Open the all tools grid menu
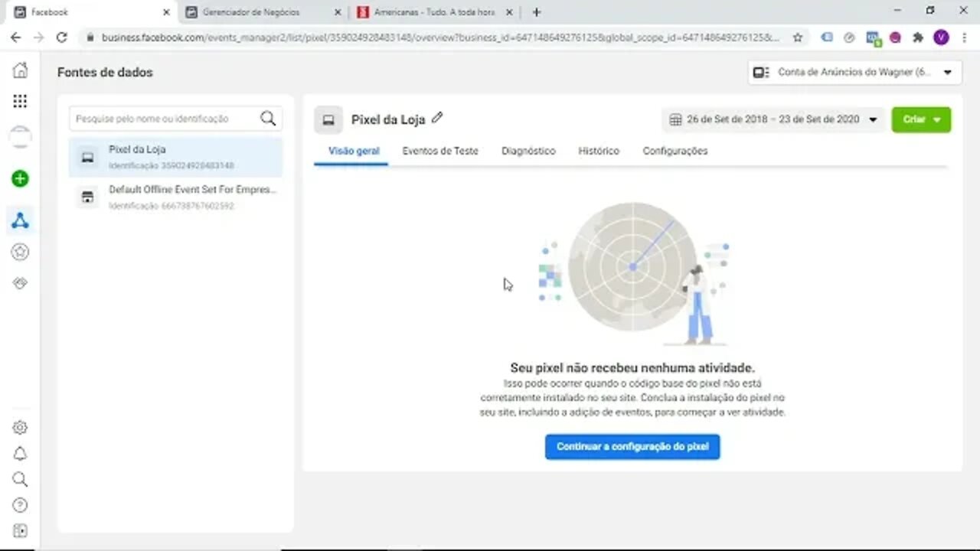 pyautogui.click(x=21, y=101)
